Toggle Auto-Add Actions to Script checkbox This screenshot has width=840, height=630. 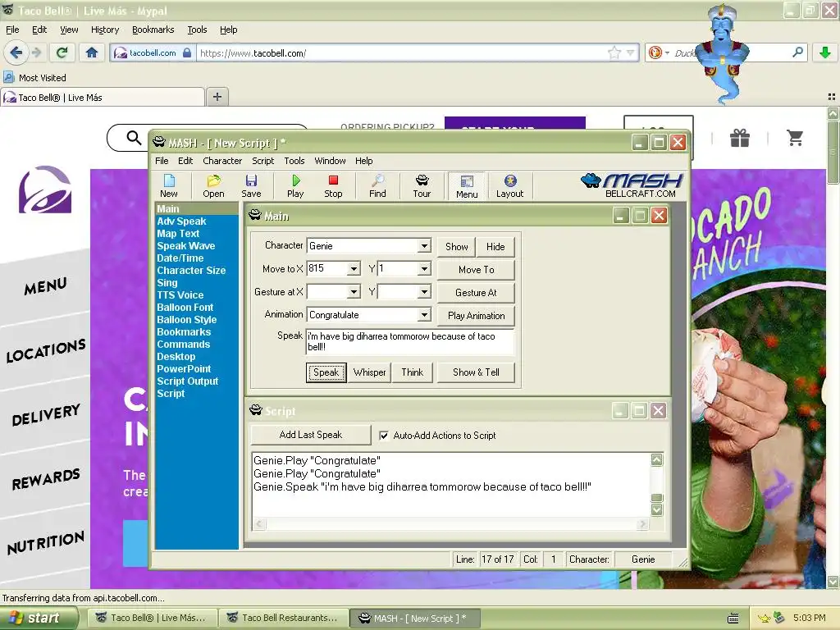click(384, 436)
